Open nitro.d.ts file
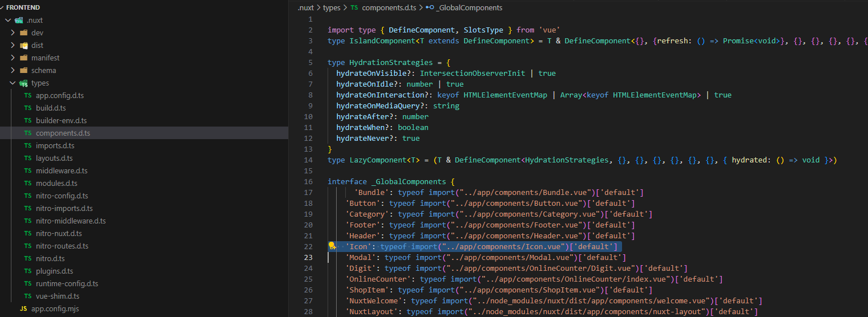 click(50, 258)
